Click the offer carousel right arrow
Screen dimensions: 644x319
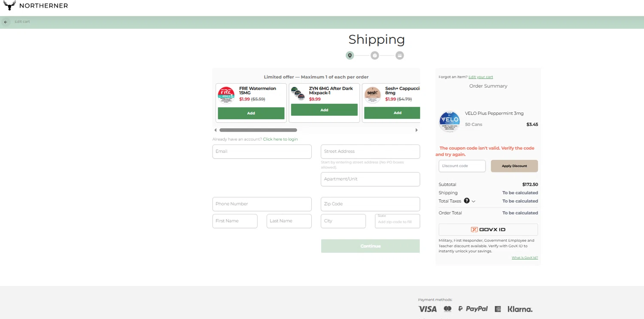pos(416,130)
